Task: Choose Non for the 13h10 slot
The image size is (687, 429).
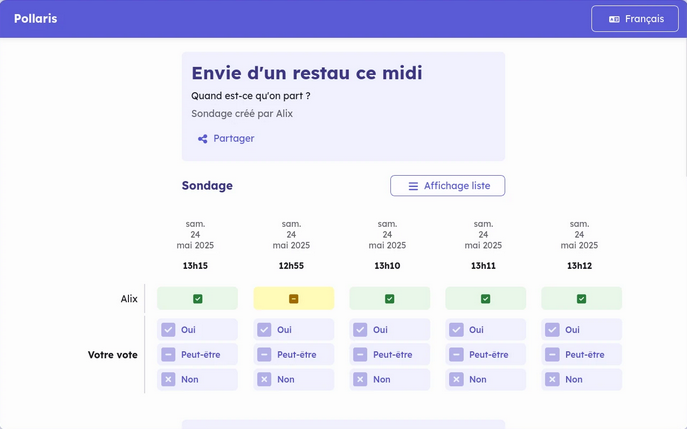Action: [x=390, y=380]
